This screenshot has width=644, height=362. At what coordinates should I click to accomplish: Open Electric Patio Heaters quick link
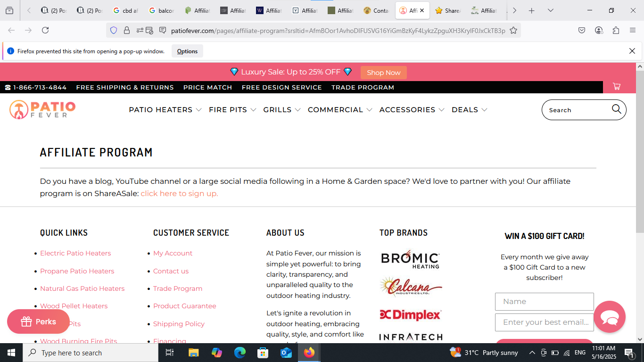pyautogui.click(x=75, y=253)
